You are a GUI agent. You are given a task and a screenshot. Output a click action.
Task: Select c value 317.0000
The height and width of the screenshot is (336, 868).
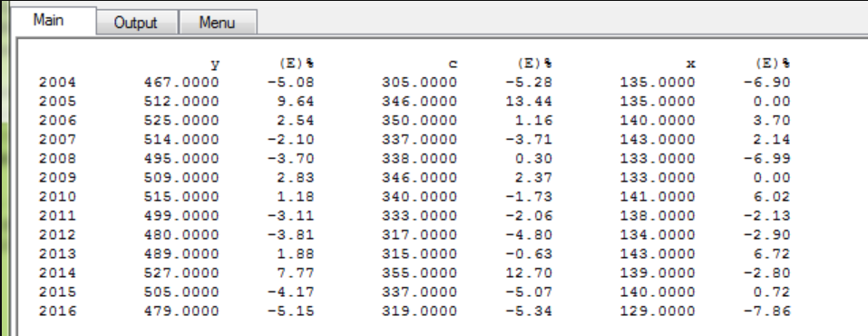click(x=420, y=235)
